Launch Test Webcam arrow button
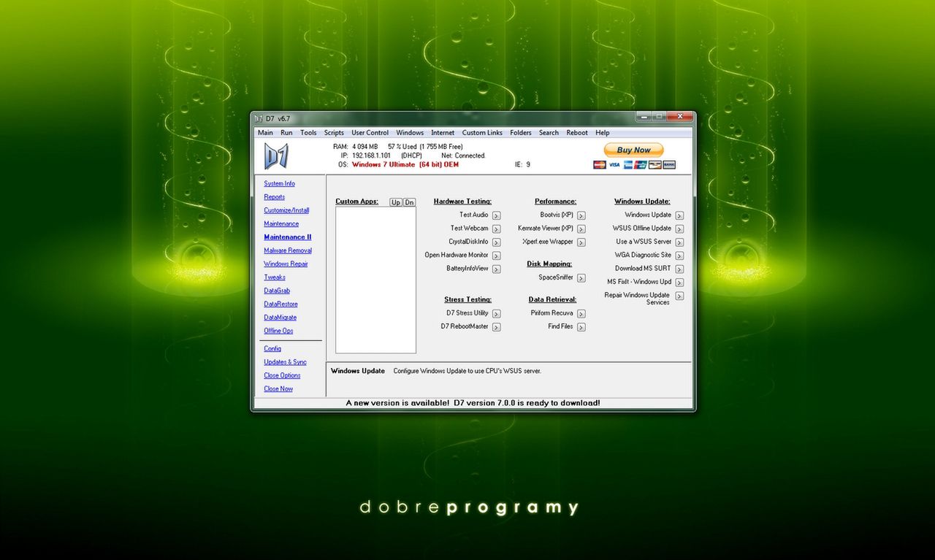The image size is (935, 560). click(496, 229)
